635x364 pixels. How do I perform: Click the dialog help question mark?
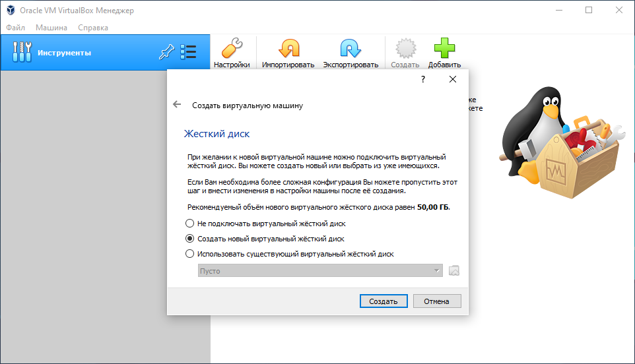pyautogui.click(x=423, y=79)
